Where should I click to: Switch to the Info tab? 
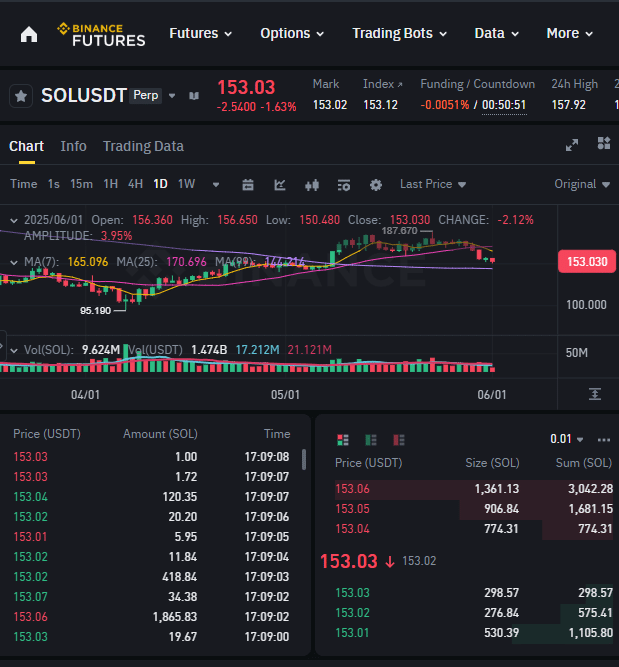pyautogui.click(x=73, y=146)
